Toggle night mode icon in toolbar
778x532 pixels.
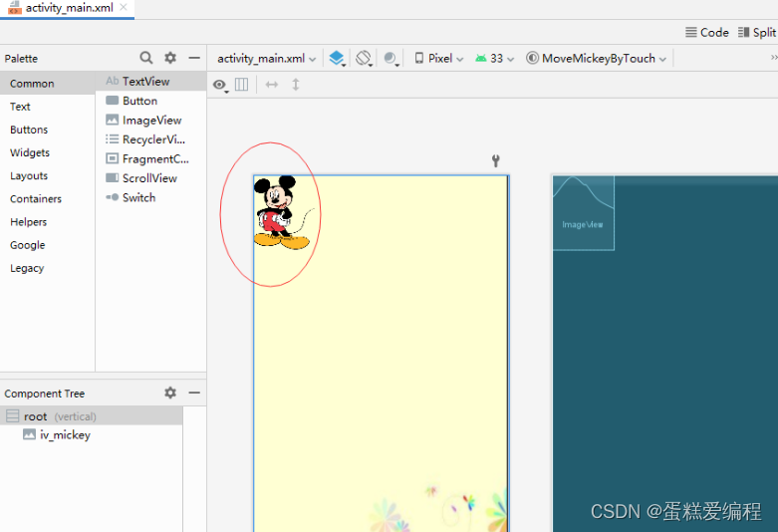(x=390, y=59)
